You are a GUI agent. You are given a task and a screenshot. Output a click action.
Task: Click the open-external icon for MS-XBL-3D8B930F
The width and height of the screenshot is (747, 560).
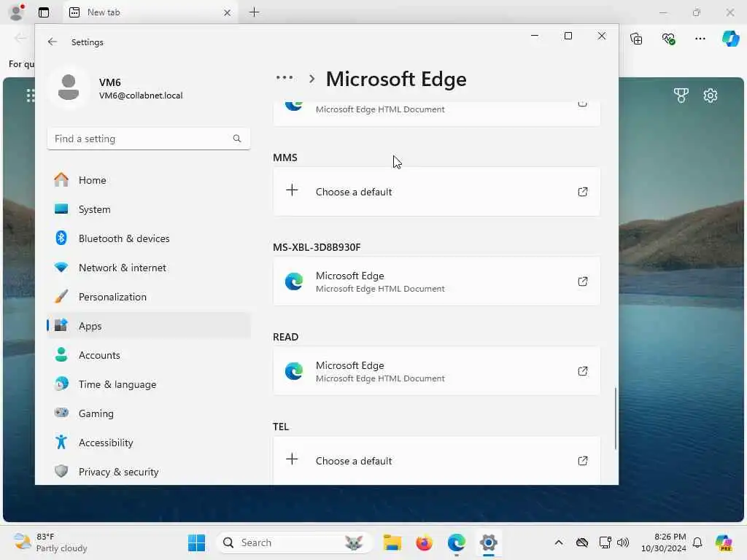pyautogui.click(x=583, y=281)
